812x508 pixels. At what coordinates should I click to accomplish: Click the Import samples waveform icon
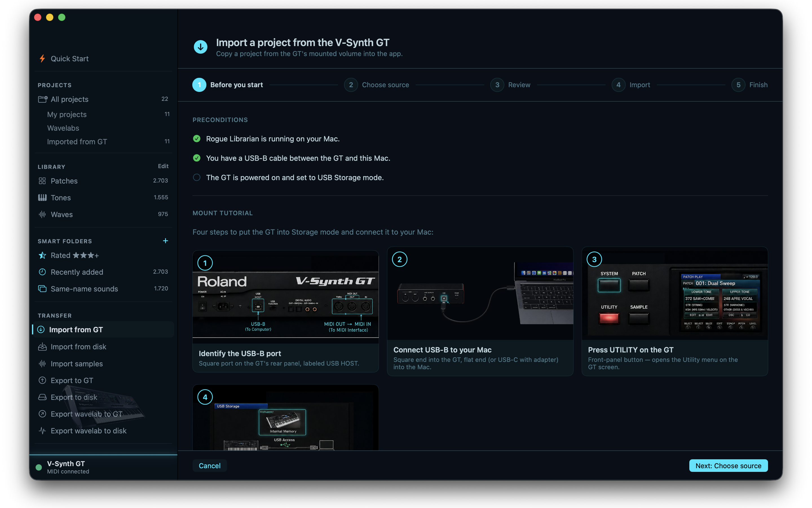click(42, 364)
